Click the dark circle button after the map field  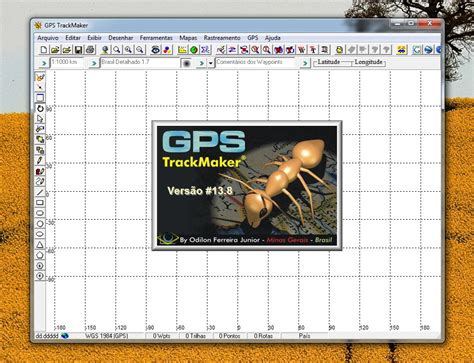tap(186, 63)
